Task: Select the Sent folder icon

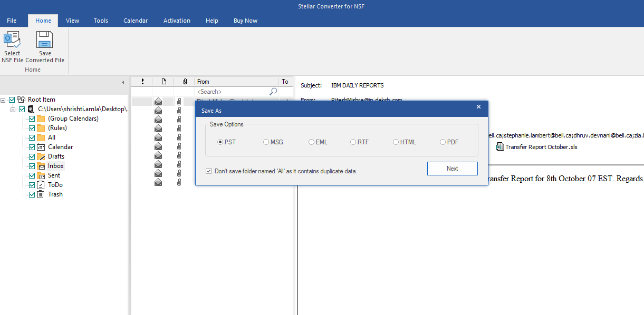Action: pos(41,175)
